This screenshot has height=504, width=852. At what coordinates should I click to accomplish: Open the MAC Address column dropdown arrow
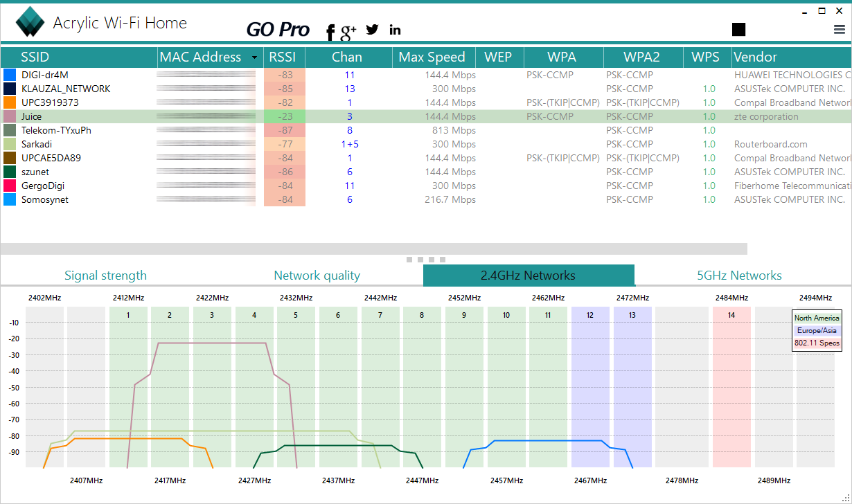[254, 57]
